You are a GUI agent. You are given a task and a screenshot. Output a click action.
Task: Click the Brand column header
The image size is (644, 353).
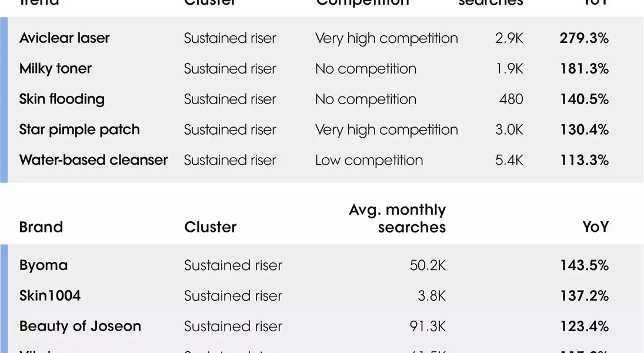coord(41,227)
